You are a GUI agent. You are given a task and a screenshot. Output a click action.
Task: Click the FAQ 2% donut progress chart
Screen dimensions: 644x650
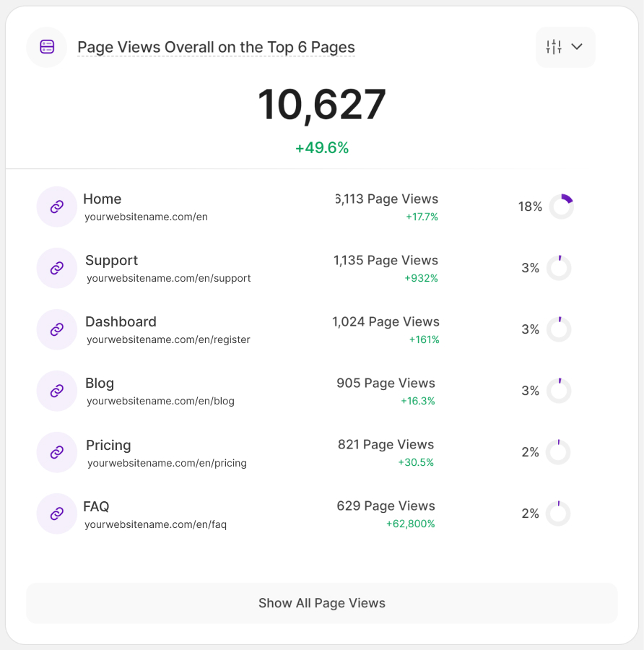[x=558, y=513]
